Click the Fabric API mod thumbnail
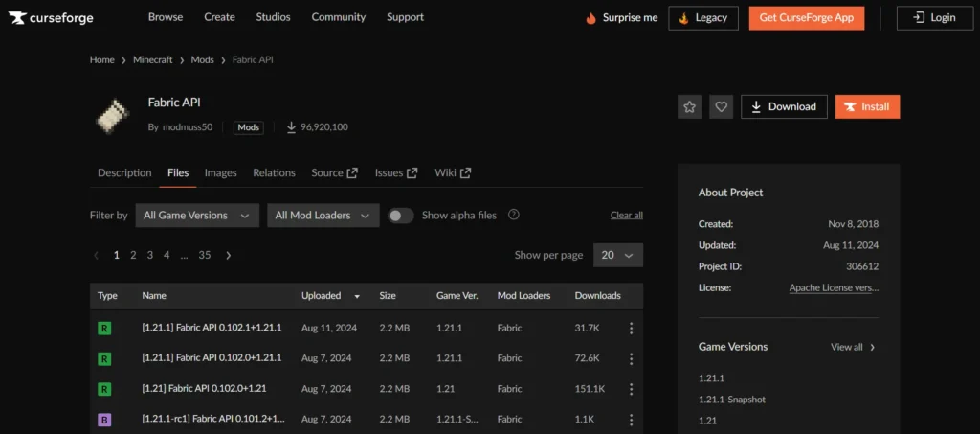The image size is (980, 434). click(113, 116)
